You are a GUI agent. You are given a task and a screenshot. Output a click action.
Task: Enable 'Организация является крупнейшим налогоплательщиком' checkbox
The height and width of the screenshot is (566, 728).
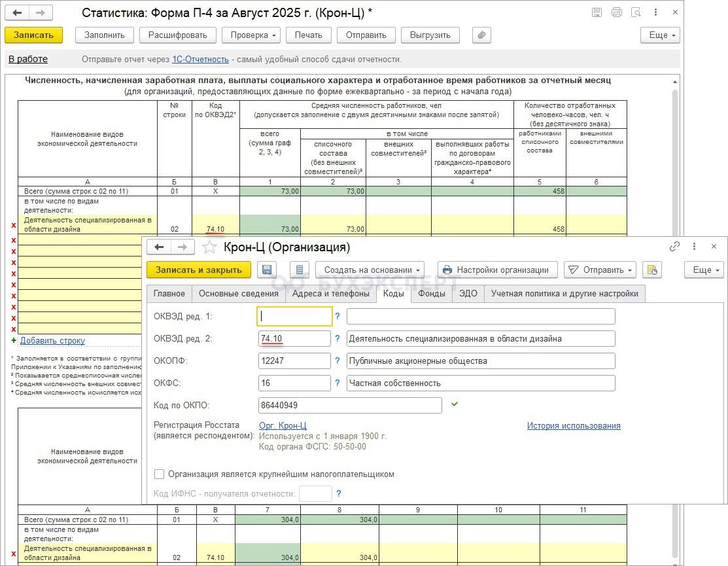coord(159,474)
